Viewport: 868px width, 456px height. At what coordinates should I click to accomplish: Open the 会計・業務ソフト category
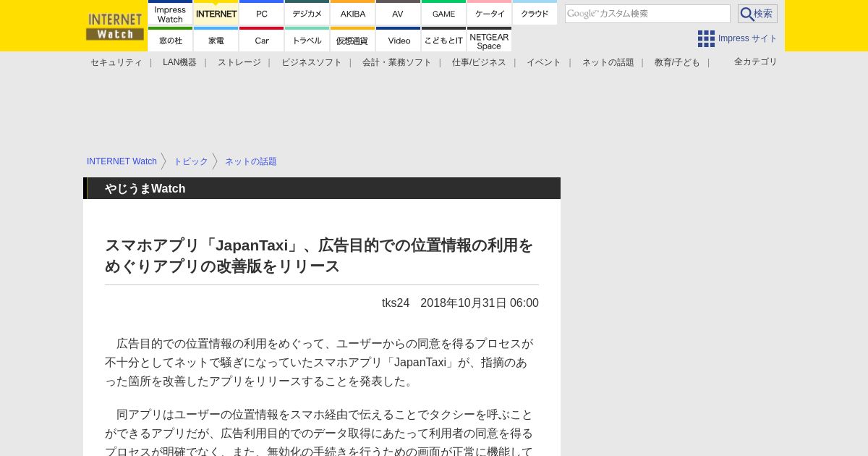click(x=397, y=62)
